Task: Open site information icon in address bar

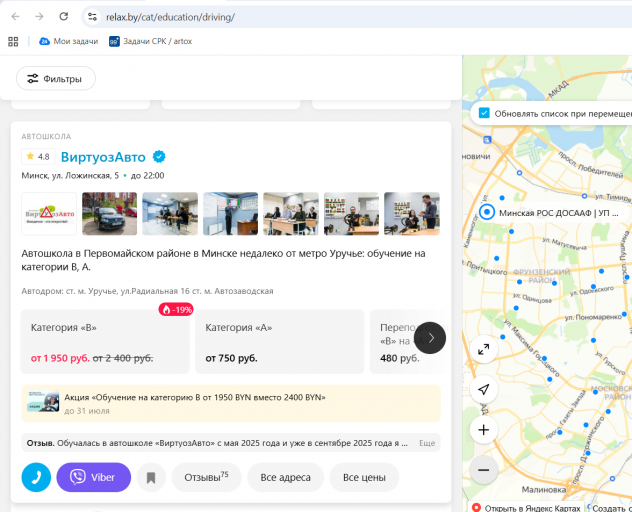Action: pos(92,17)
